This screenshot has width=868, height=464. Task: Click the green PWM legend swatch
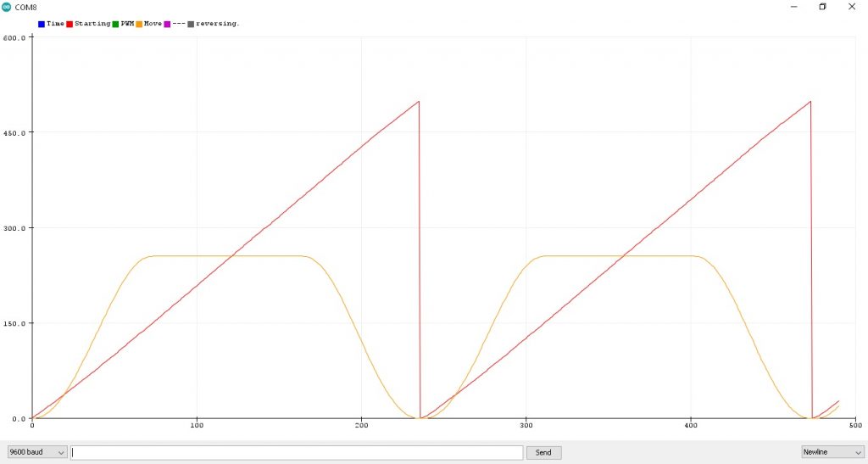point(115,24)
